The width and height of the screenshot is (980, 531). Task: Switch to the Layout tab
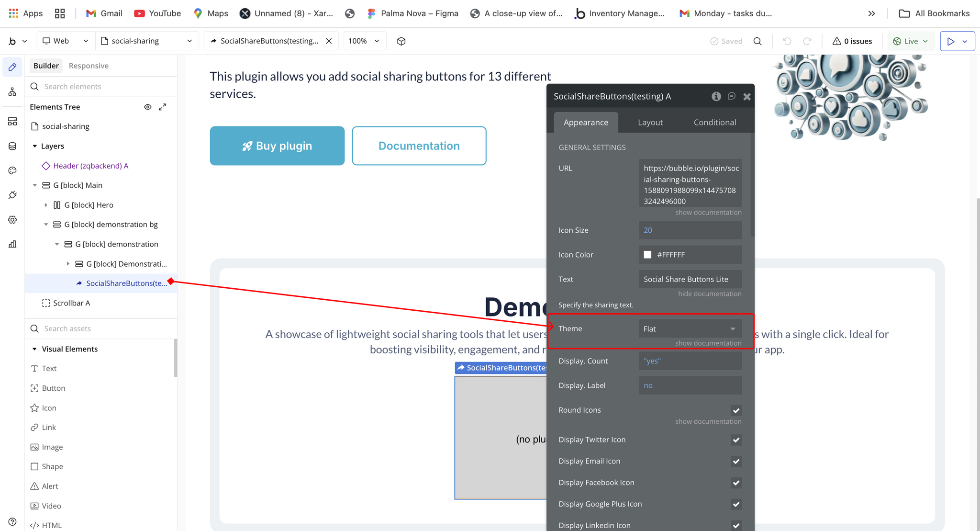650,123
